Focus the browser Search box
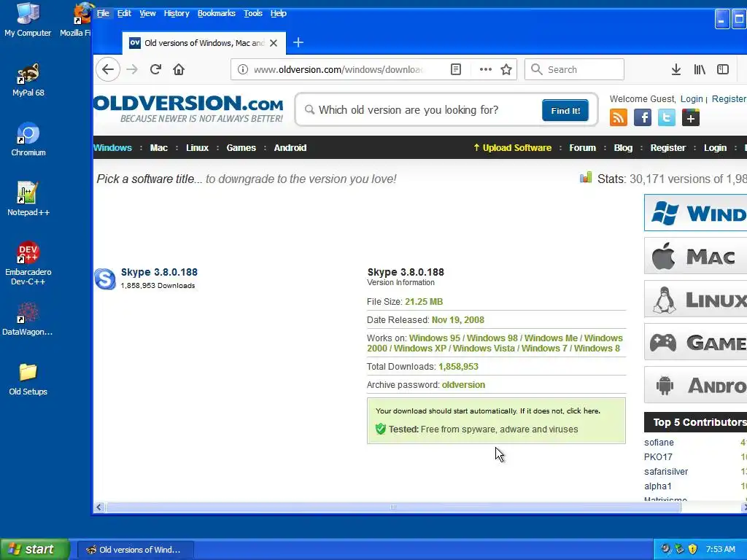The height and width of the screenshot is (560, 747). click(574, 69)
